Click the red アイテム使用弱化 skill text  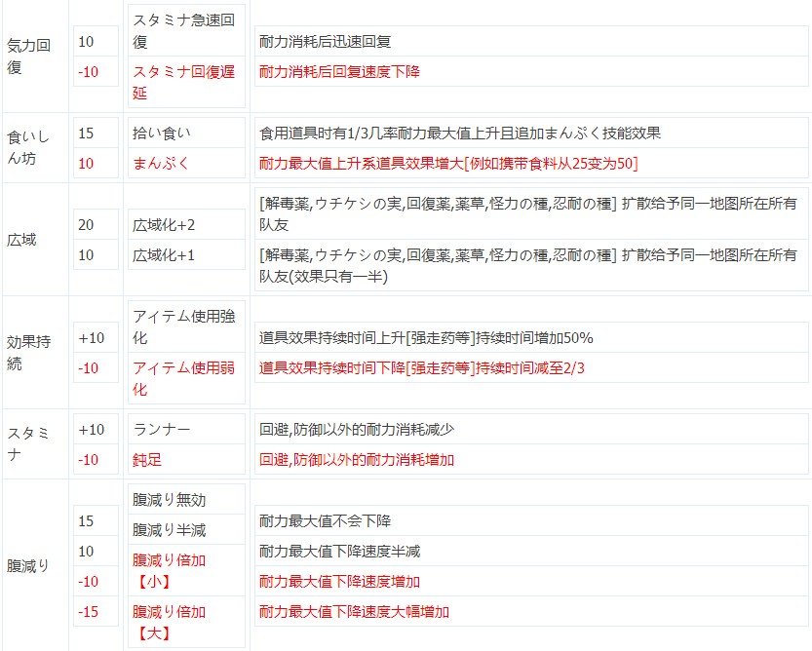[x=182, y=378]
